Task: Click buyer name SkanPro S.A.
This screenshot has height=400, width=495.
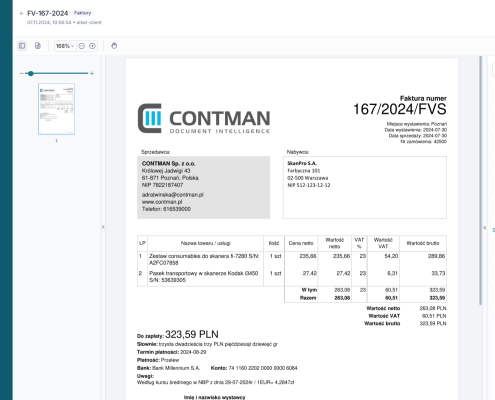Action: coord(302,163)
